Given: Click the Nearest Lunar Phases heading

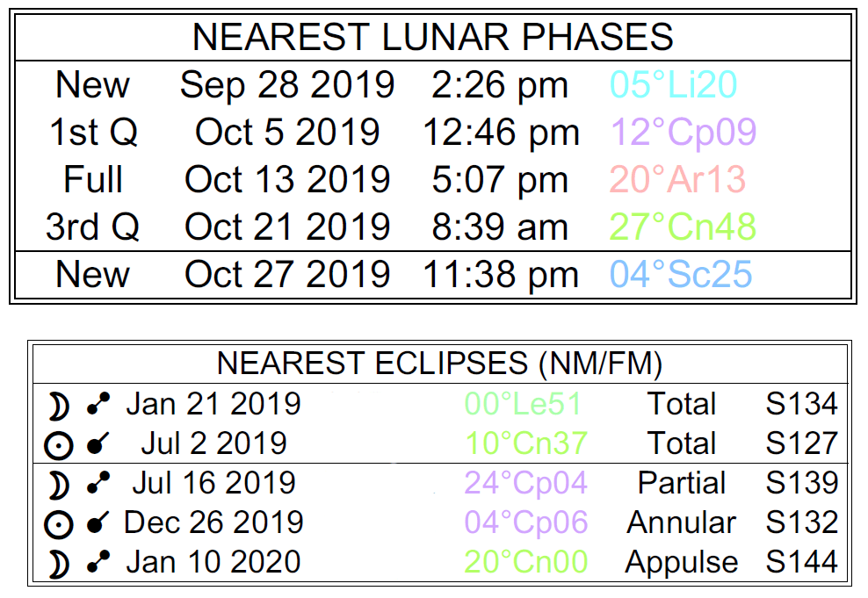Looking at the screenshot, I should pyautogui.click(x=432, y=37).
